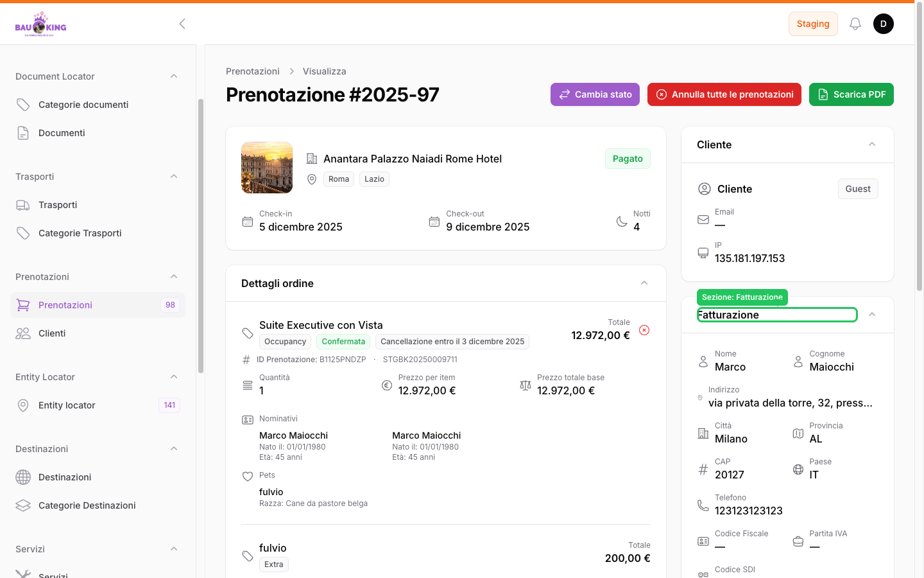Open Clienti in the sidebar
924x578 pixels.
pyautogui.click(x=98, y=333)
